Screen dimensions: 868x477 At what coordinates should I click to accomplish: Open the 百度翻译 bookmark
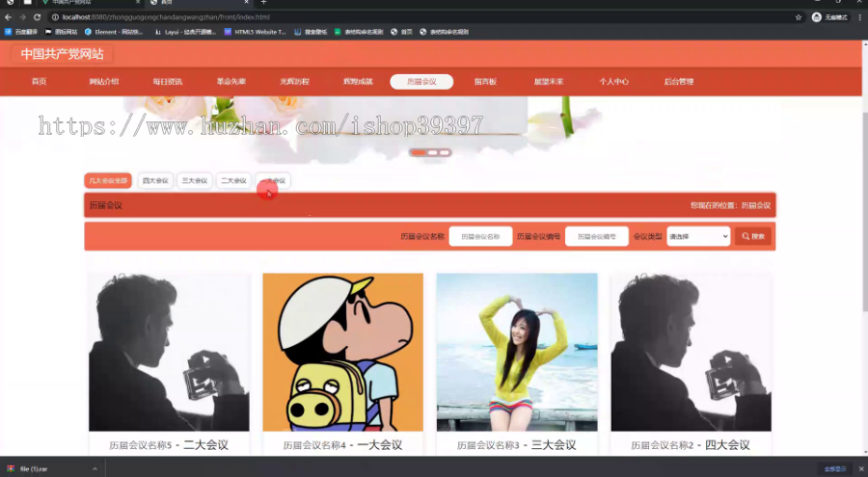21,32
